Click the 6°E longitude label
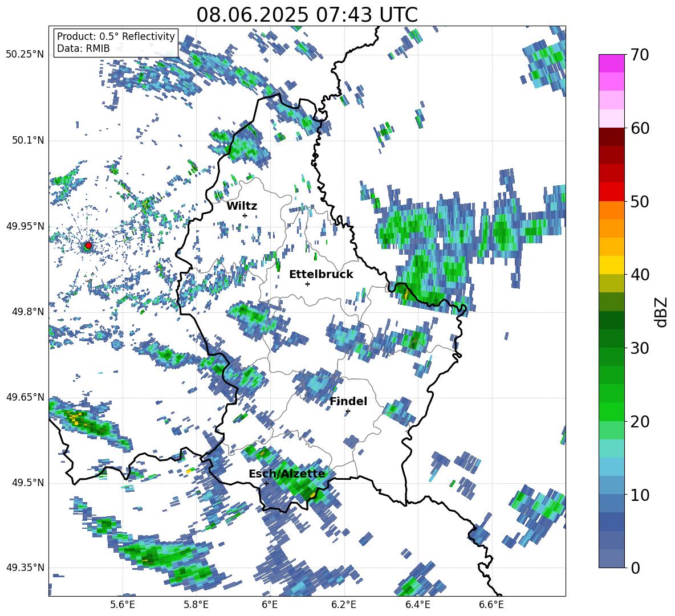This screenshot has width=675, height=616. click(270, 605)
